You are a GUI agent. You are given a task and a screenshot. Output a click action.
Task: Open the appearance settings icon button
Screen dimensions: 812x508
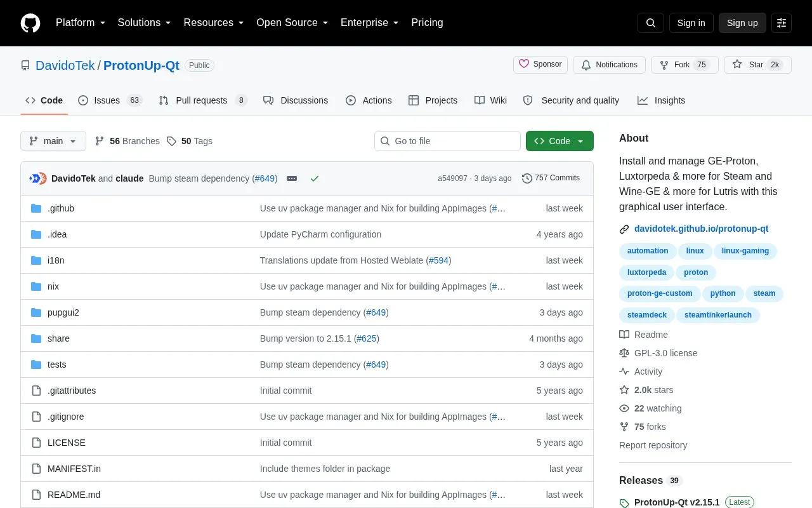(x=782, y=23)
